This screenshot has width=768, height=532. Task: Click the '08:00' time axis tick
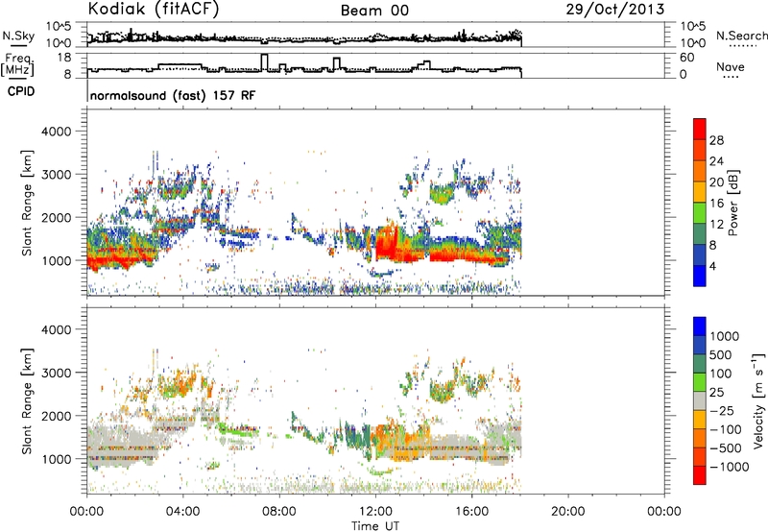pyautogui.click(x=279, y=512)
